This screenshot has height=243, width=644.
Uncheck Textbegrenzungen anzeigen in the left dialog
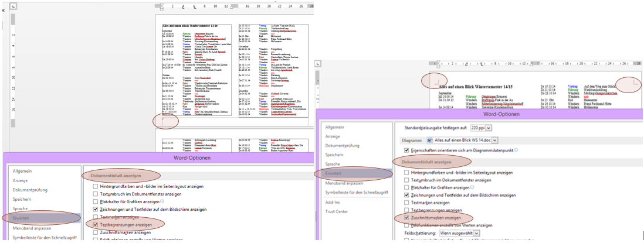[96, 224]
